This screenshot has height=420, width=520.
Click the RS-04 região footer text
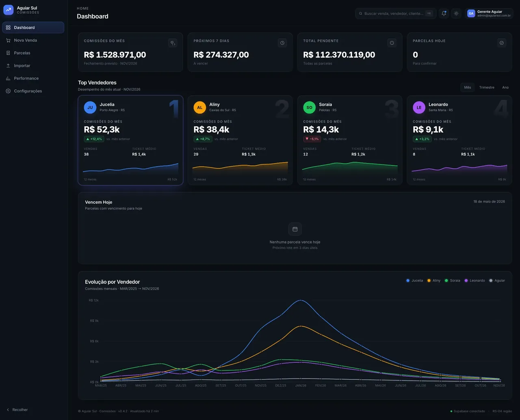pos(502,411)
